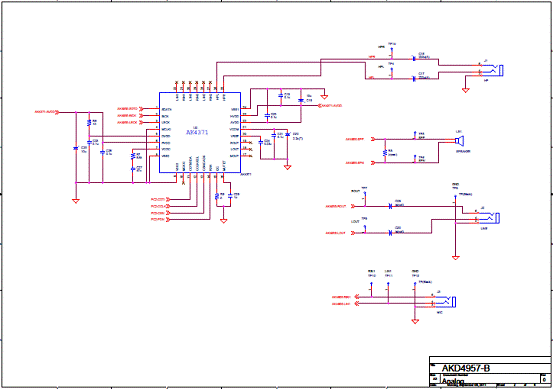Image resolution: width=553 pixels, height=389 pixels.
Task: Select the ROUT line series capacitor
Action: tap(390, 206)
